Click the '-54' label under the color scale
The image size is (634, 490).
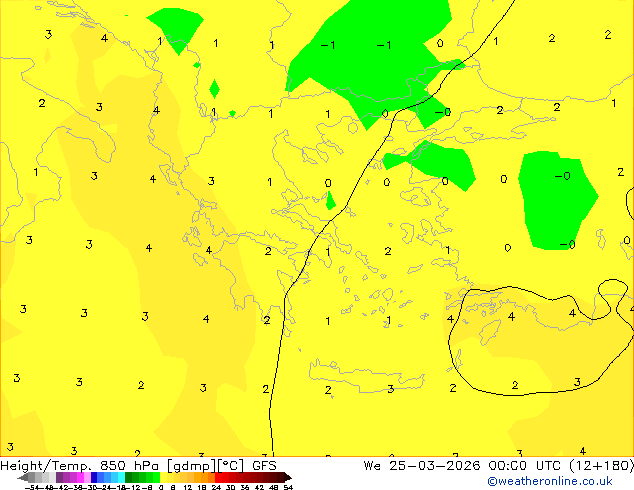point(32,487)
